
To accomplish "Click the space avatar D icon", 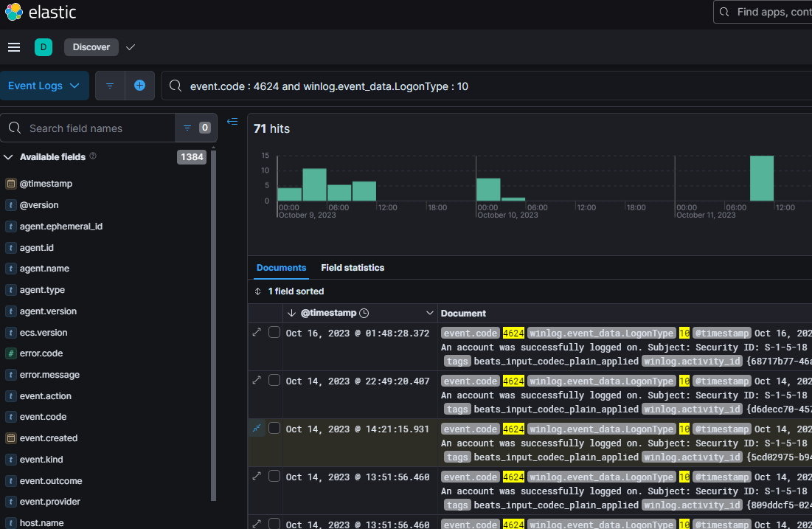I will [44, 47].
